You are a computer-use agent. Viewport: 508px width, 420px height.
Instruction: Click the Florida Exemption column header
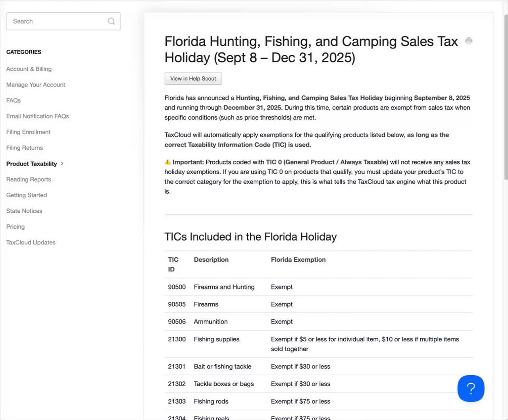coord(298,260)
